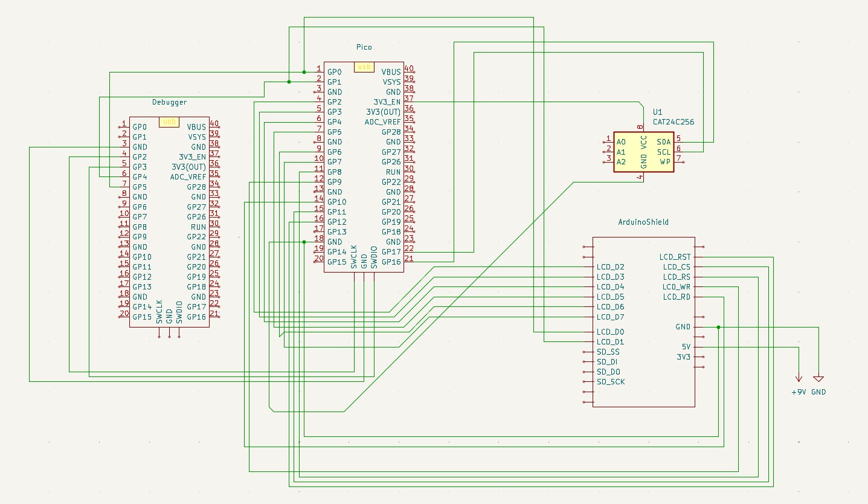This screenshot has width=868, height=504.
Task: Click the ArduinoShield component title
Action: [643, 222]
